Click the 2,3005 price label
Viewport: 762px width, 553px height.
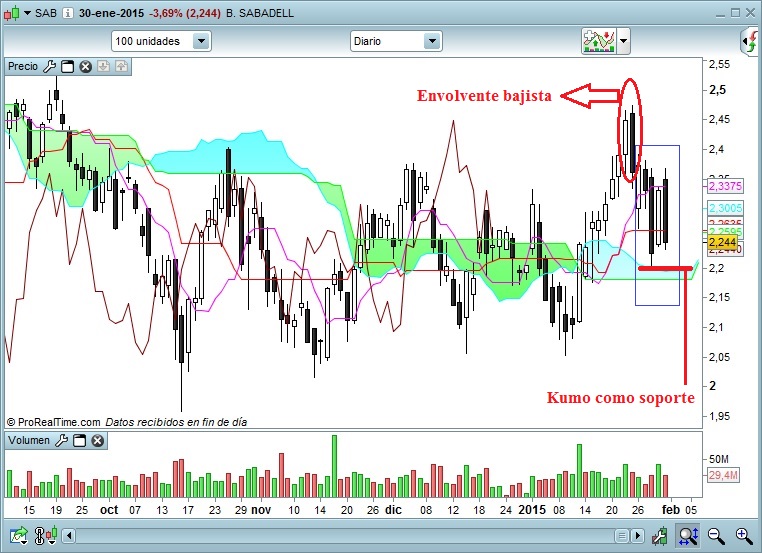click(725, 208)
